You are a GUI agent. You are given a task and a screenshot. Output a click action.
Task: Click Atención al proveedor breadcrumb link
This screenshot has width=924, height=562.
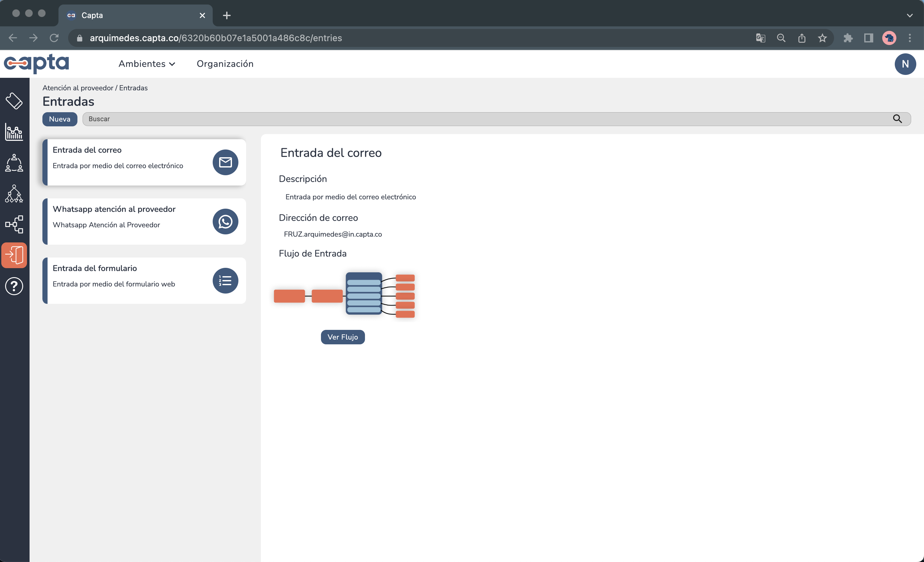[x=78, y=88]
